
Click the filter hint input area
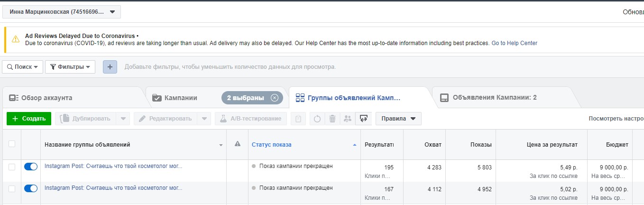tap(230, 67)
